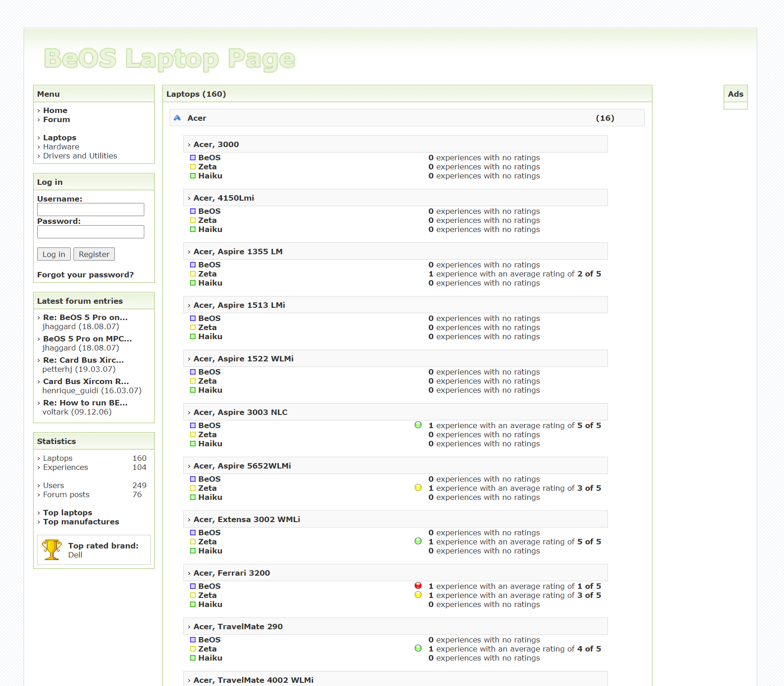Click the Acer collapse arrow icon

[177, 118]
